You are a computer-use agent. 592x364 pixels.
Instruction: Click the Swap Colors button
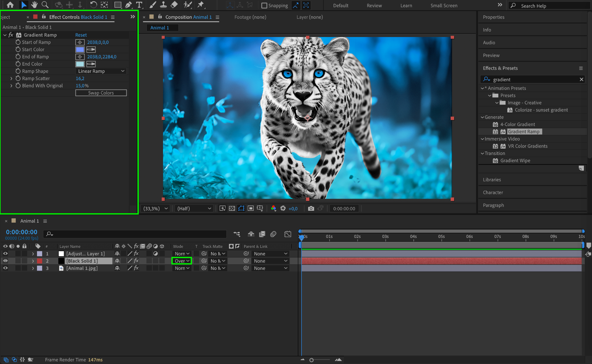101,93
